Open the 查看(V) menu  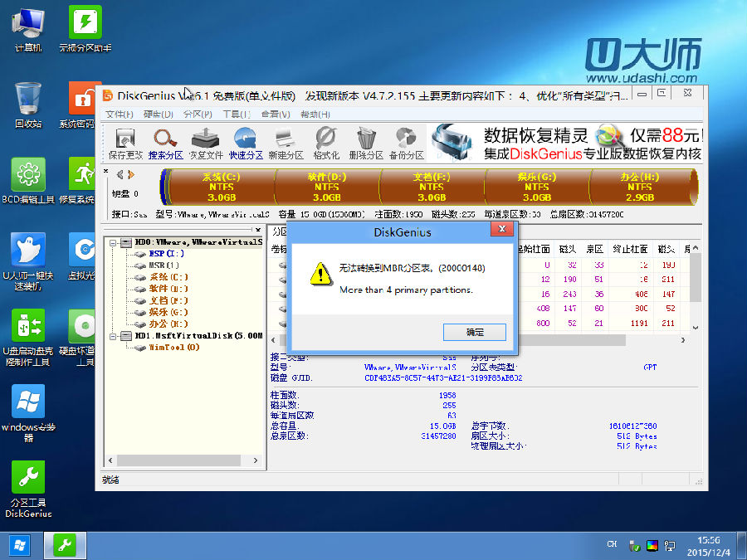pyautogui.click(x=276, y=114)
